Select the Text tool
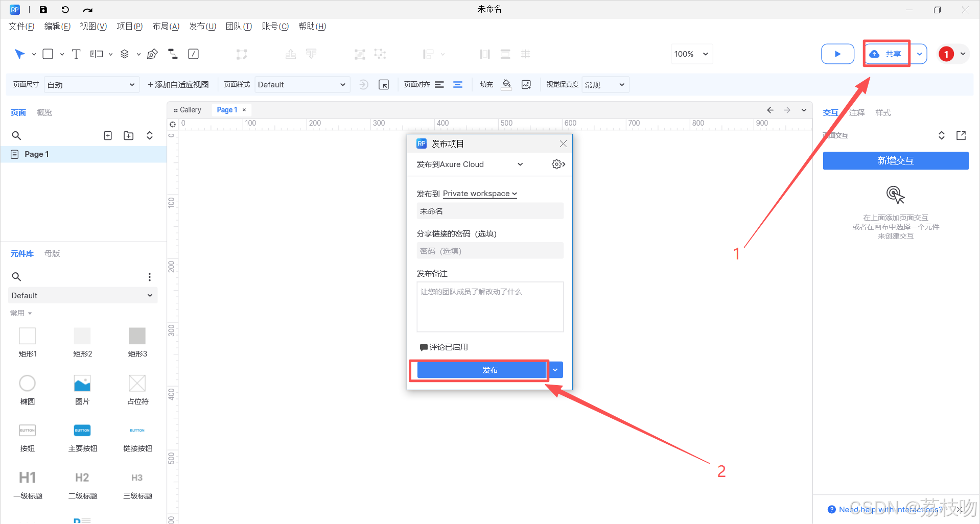Image resolution: width=980 pixels, height=524 pixels. [76, 54]
